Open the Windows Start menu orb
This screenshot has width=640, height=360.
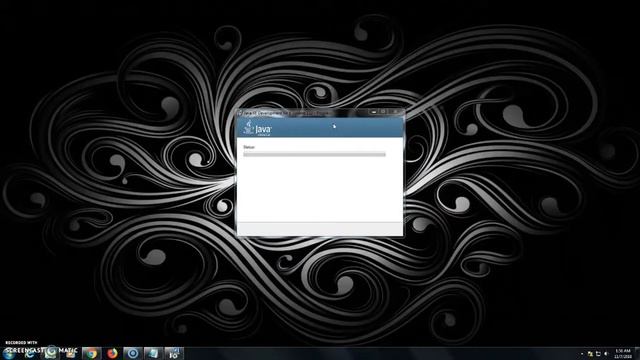click(9, 353)
